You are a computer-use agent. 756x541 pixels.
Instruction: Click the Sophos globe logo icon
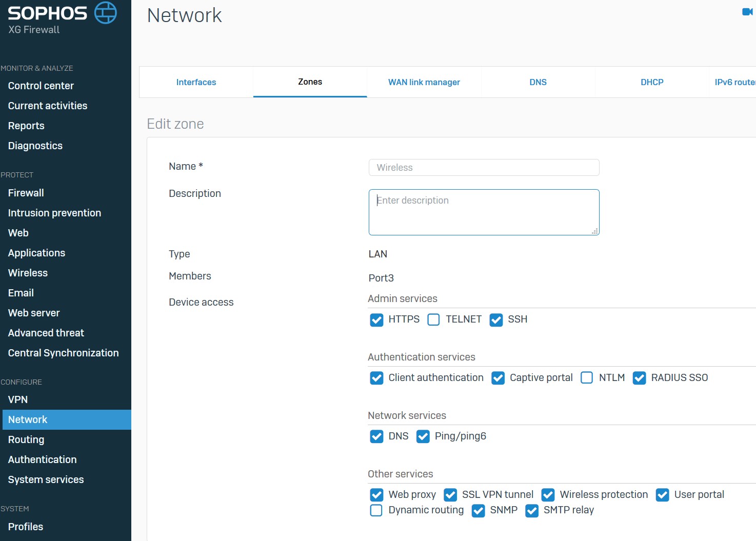106,13
